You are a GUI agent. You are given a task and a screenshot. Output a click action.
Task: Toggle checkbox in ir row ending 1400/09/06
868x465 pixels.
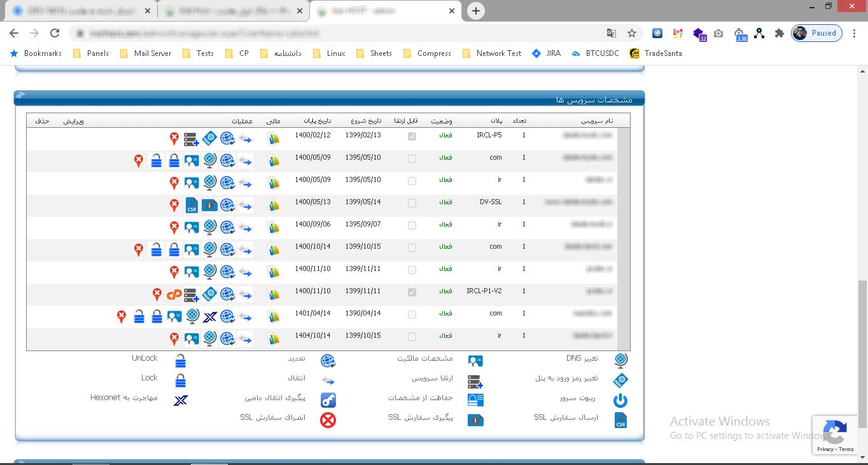click(x=412, y=225)
